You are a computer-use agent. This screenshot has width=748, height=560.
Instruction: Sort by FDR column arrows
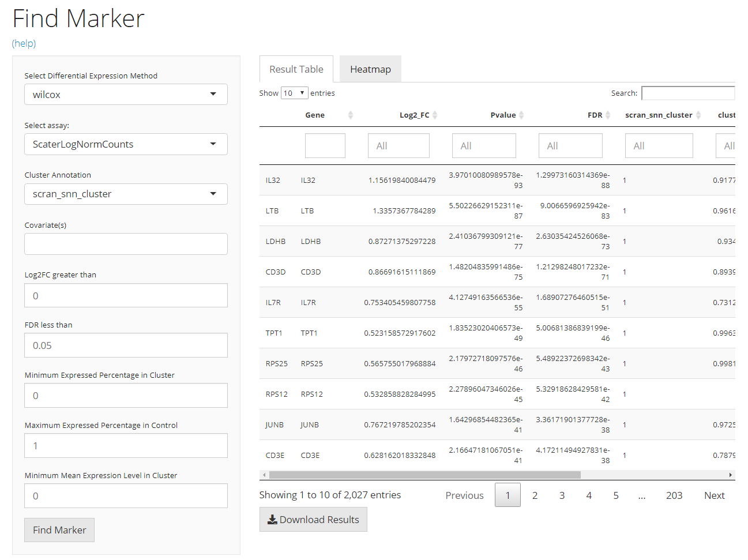(608, 115)
